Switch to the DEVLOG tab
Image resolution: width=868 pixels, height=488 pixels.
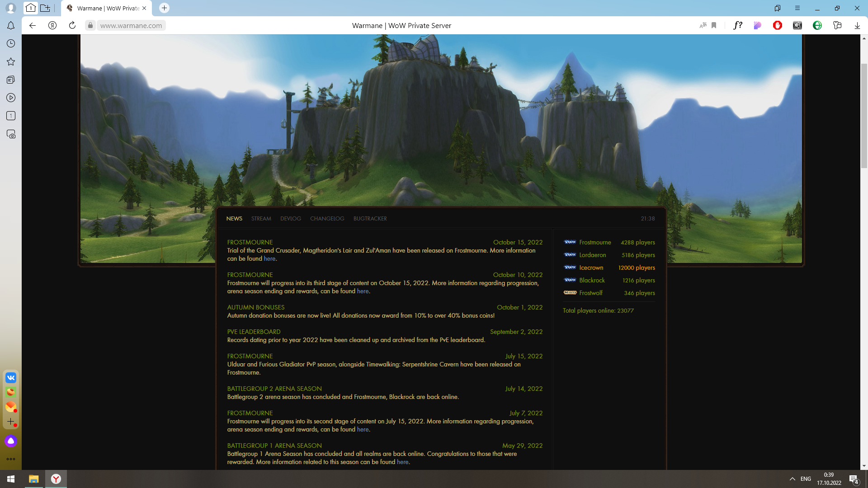tap(291, 219)
